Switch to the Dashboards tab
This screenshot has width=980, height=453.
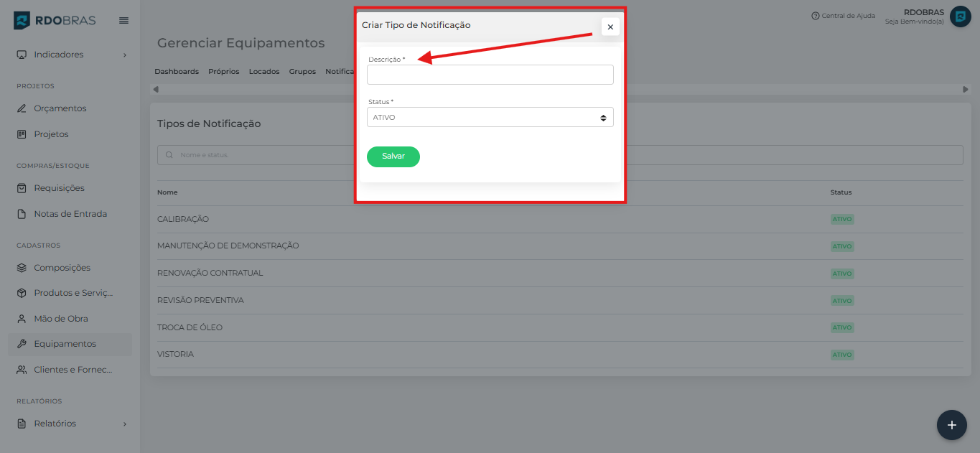[x=177, y=72]
